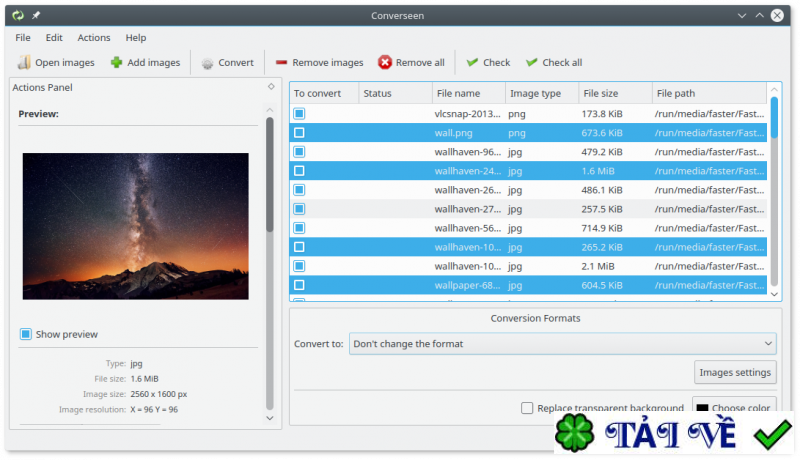Sort by the Image type column header

(542, 93)
